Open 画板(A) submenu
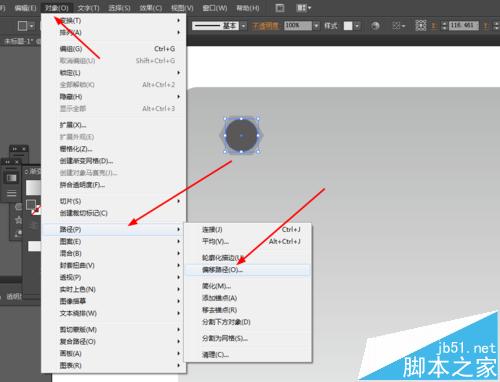The image size is (500, 382). click(x=113, y=354)
